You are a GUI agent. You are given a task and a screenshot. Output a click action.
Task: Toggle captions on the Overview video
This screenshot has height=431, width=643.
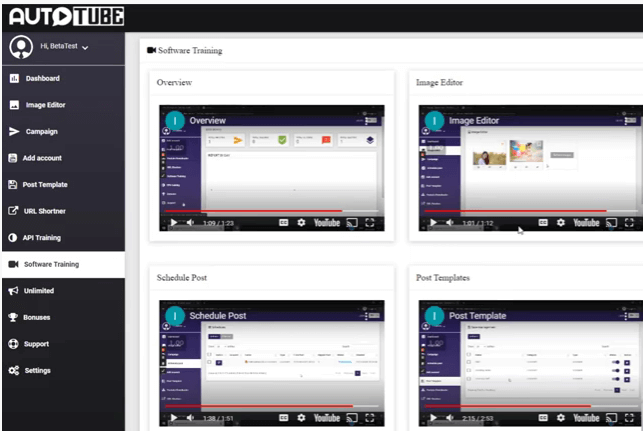(x=283, y=223)
